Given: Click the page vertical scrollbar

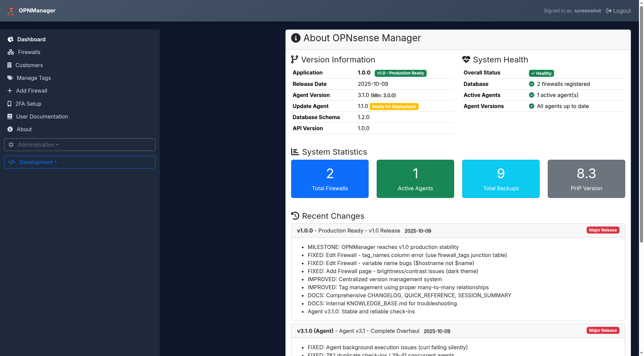Looking at the screenshot, I should 641,134.
